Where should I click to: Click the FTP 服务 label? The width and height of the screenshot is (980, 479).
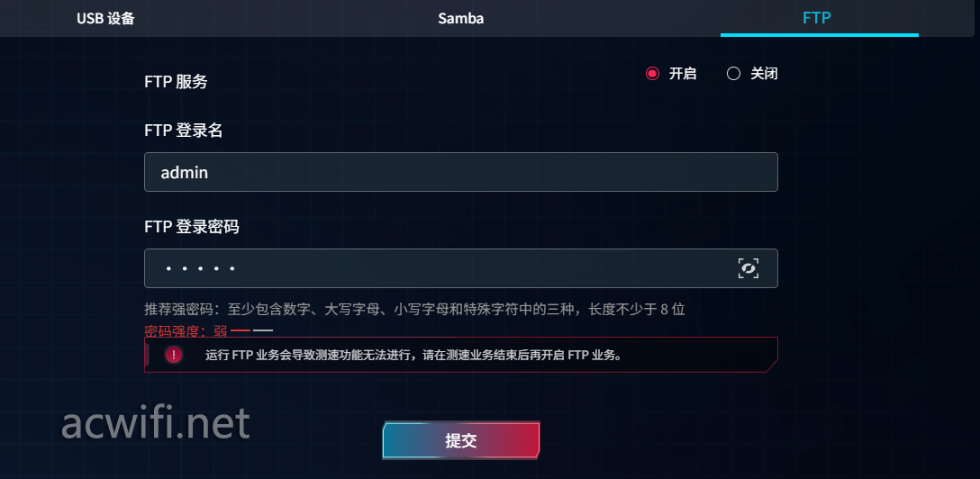point(176,82)
